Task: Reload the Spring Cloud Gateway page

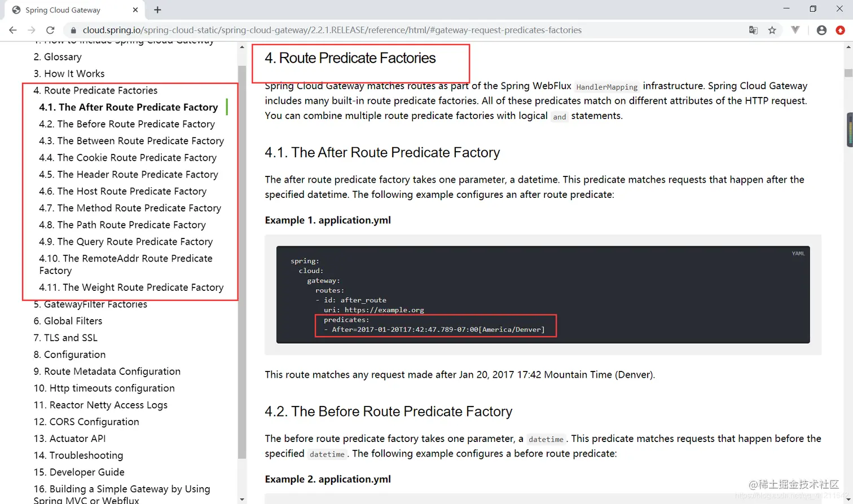Action: point(50,30)
